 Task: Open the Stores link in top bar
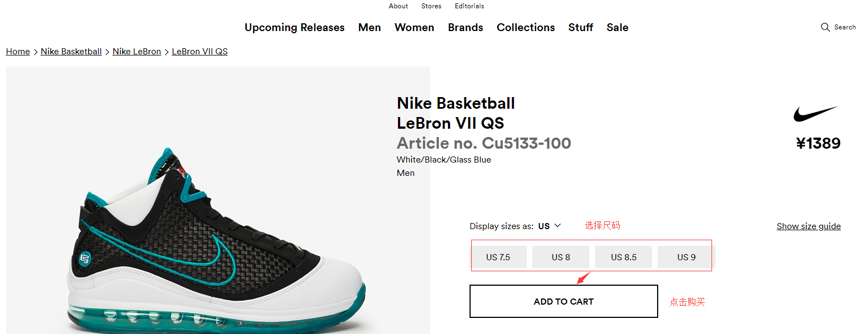[x=431, y=6]
